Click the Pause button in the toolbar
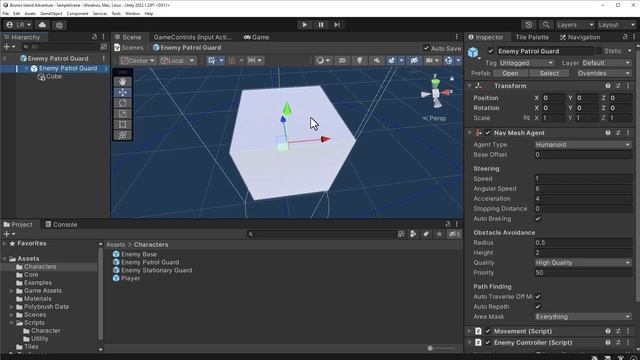 pos(321,25)
